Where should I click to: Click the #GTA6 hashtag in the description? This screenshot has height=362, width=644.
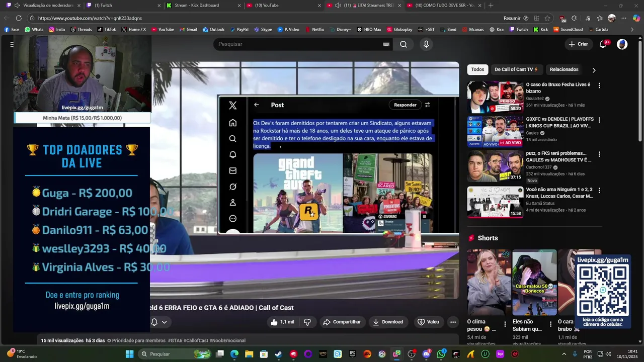175,340
